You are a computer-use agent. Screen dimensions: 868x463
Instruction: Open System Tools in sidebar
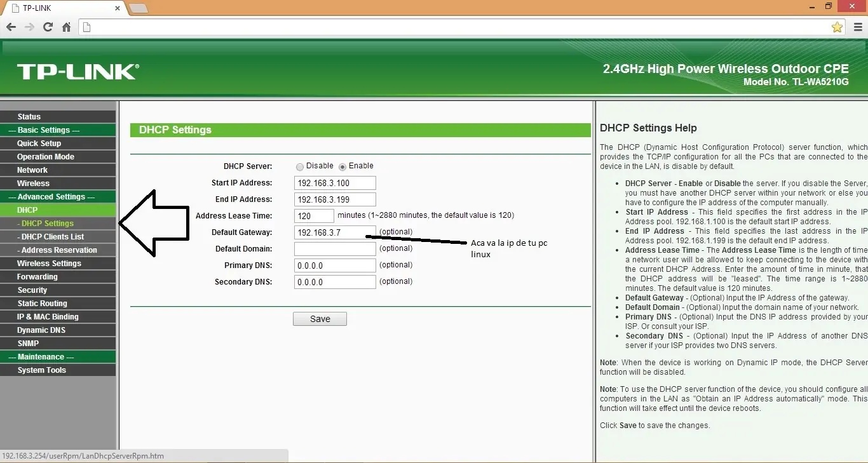(58, 370)
